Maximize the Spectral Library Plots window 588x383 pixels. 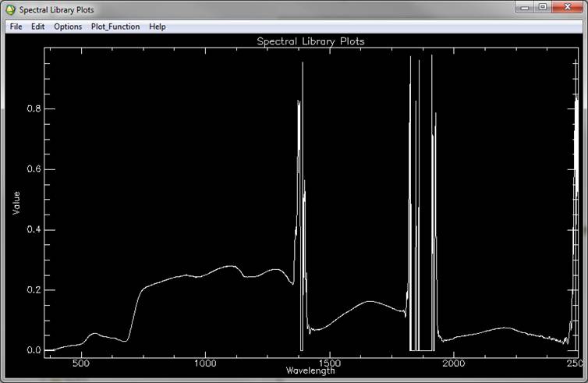(543, 8)
